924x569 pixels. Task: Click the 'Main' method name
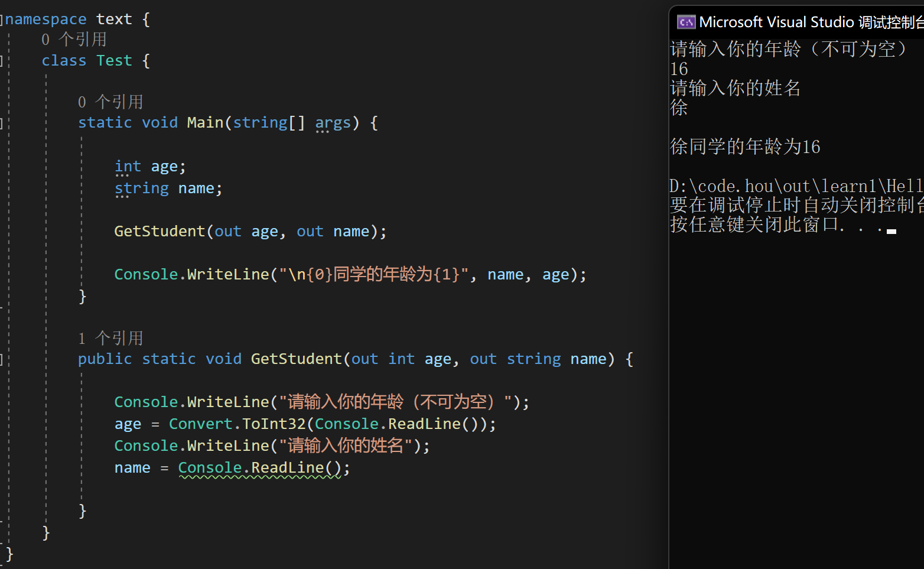(205, 123)
